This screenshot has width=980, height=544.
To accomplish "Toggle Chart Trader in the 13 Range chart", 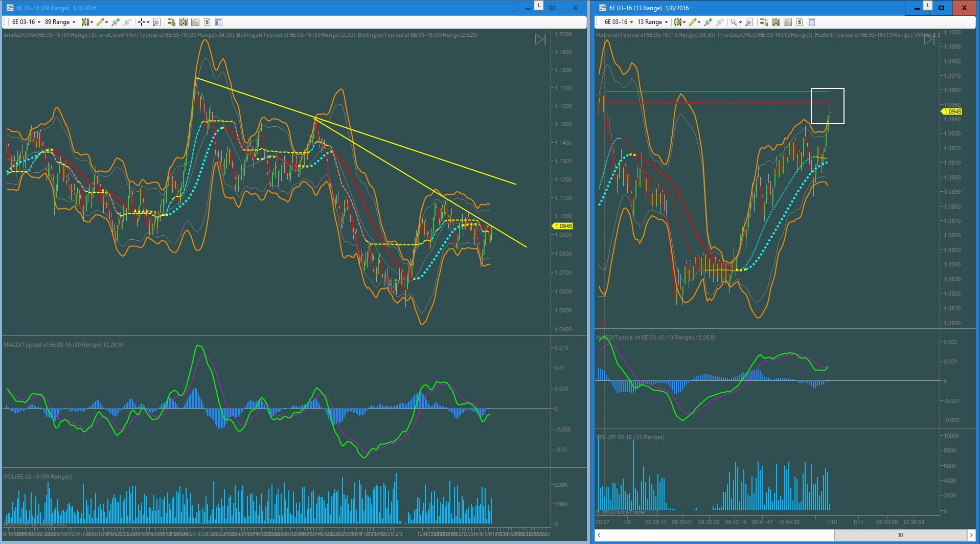I will [764, 22].
